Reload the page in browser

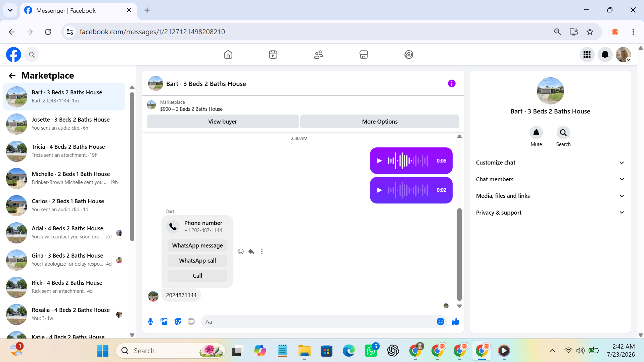[48, 32]
